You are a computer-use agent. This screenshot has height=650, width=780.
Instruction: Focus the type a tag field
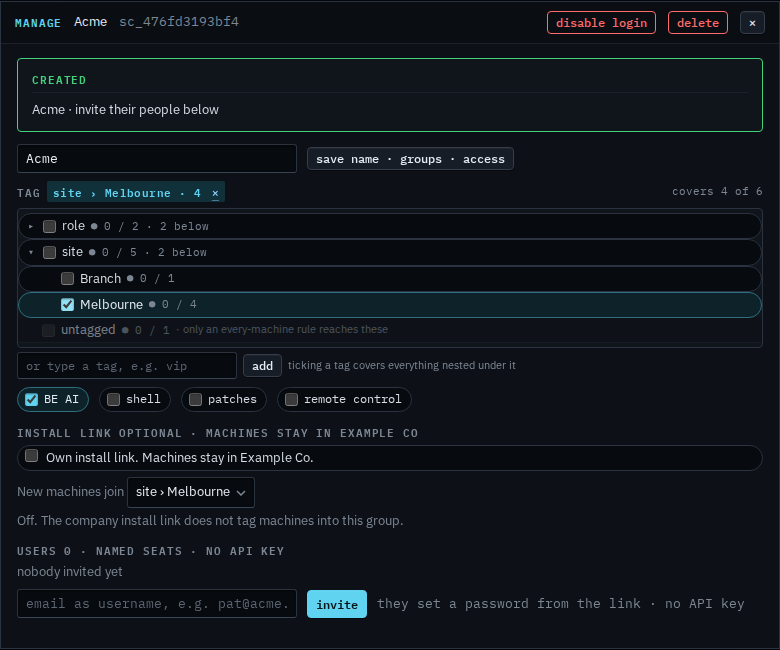coord(127,366)
